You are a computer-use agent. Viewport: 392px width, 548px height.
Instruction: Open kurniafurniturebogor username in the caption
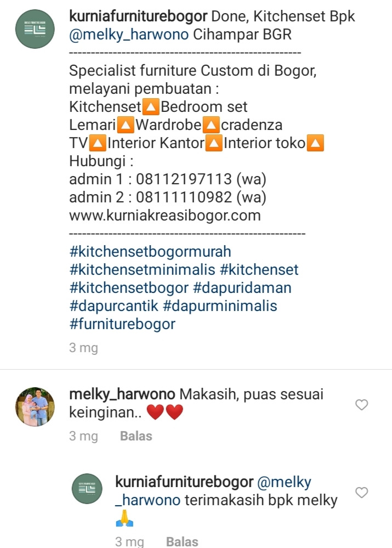[138, 16]
